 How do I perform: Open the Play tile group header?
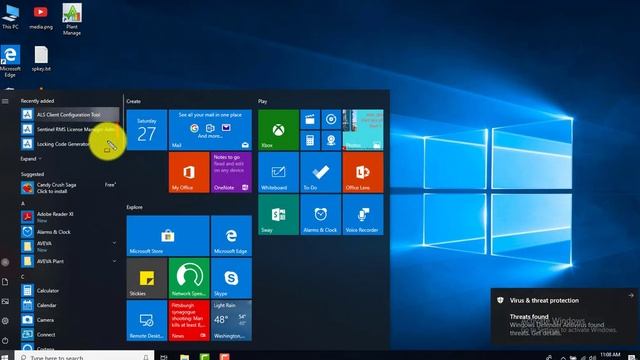pyautogui.click(x=262, y=101)
